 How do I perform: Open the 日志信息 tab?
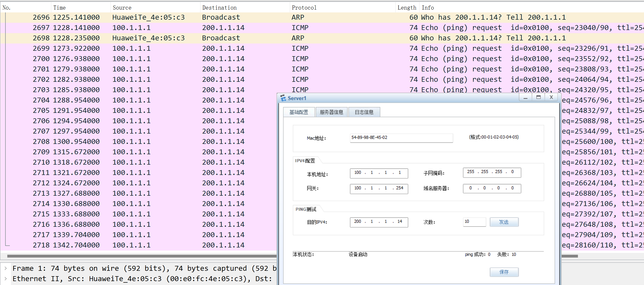364,112
